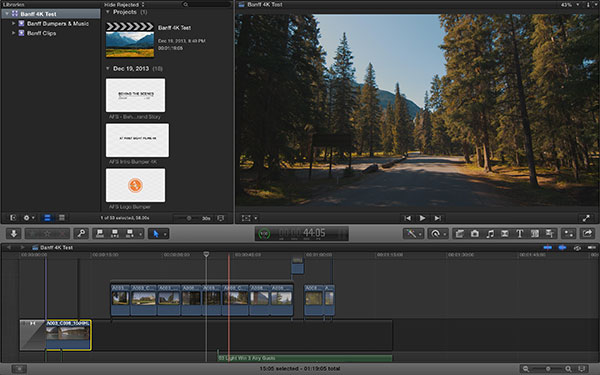600x375 pixels.
Task: Go forward in timeline history
Action: 22,248
